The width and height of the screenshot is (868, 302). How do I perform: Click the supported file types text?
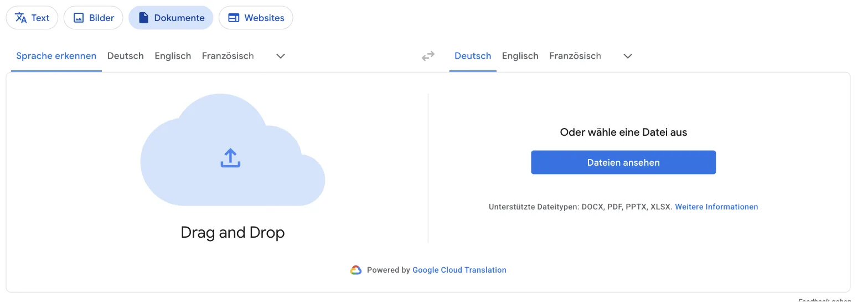(x=580, y=207)
